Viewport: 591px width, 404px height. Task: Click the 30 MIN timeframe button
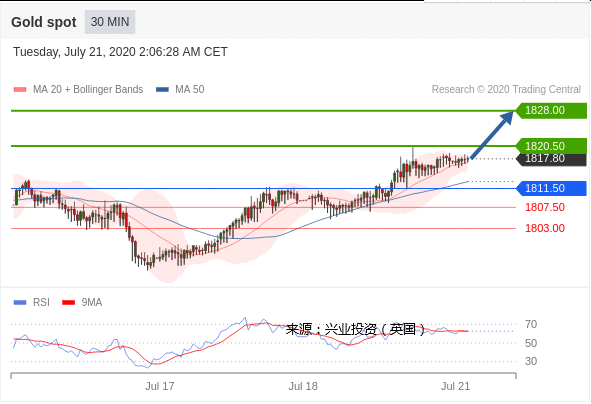click(110, 22)
